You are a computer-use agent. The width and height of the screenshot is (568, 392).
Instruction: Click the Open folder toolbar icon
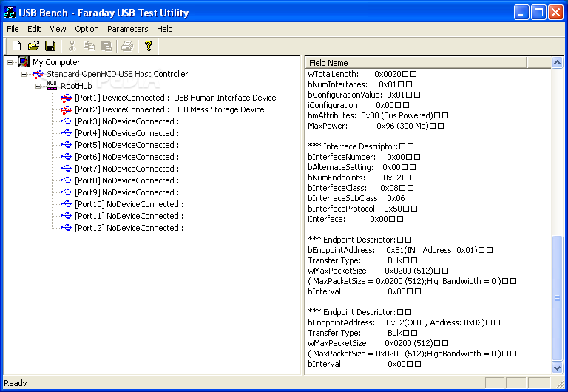pyautogui.click(x=33, y=46)
